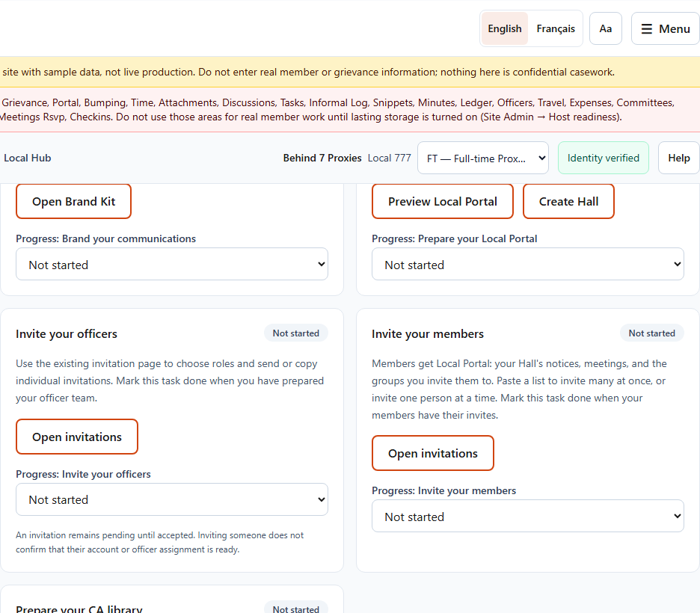Open the FT — Full-time Prox... role dropdown
Image resolution: width=700 pixels, height=613 pixels.
tap(483, 158)
